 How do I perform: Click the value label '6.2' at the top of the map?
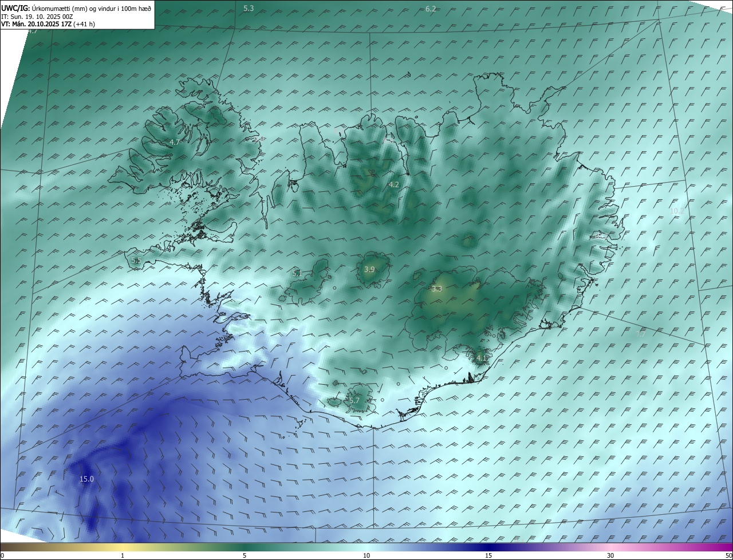pyautogui.click(x=431, y=9)
